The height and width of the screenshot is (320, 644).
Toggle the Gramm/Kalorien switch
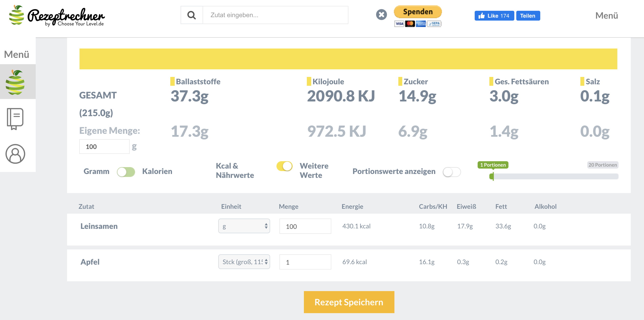(x=126, y=172)
